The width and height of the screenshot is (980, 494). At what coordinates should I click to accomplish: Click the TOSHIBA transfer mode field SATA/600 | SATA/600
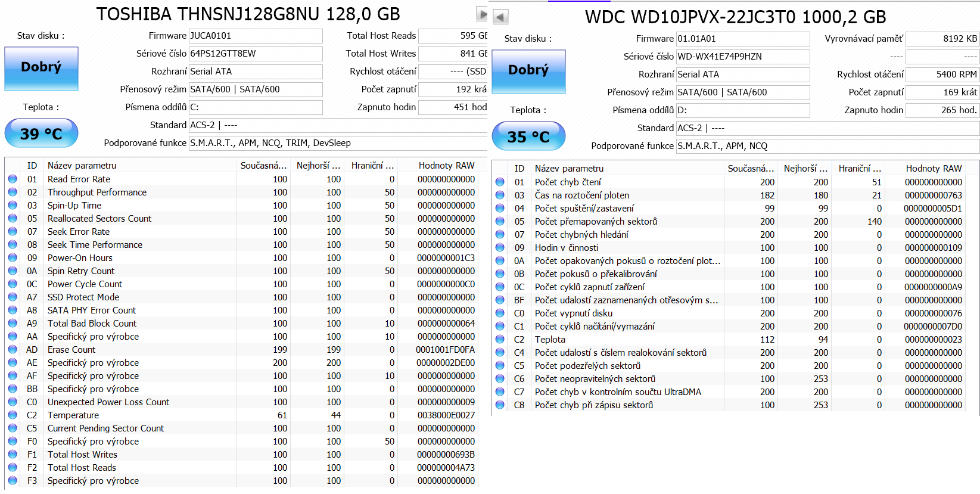(256, 89)
